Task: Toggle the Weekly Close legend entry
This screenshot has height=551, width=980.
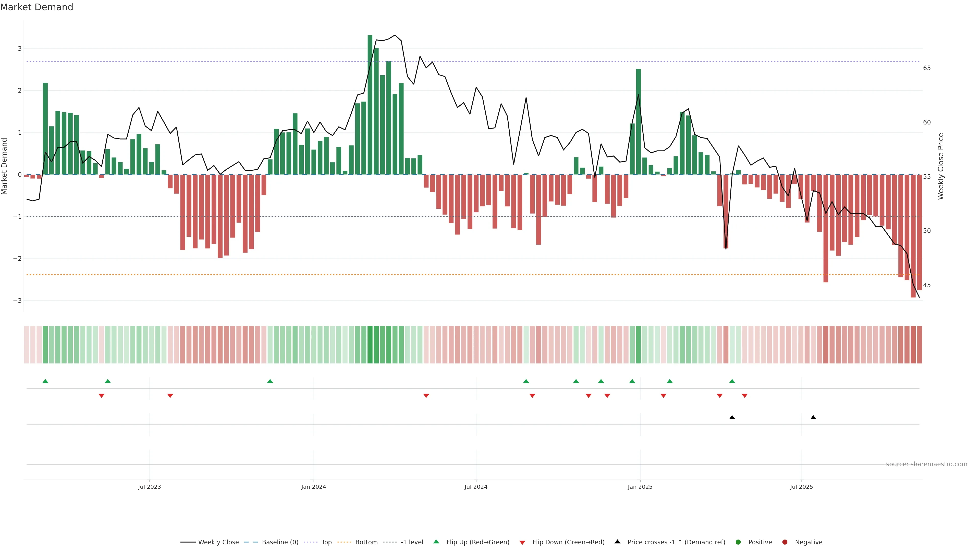Action: pos(218,542)
